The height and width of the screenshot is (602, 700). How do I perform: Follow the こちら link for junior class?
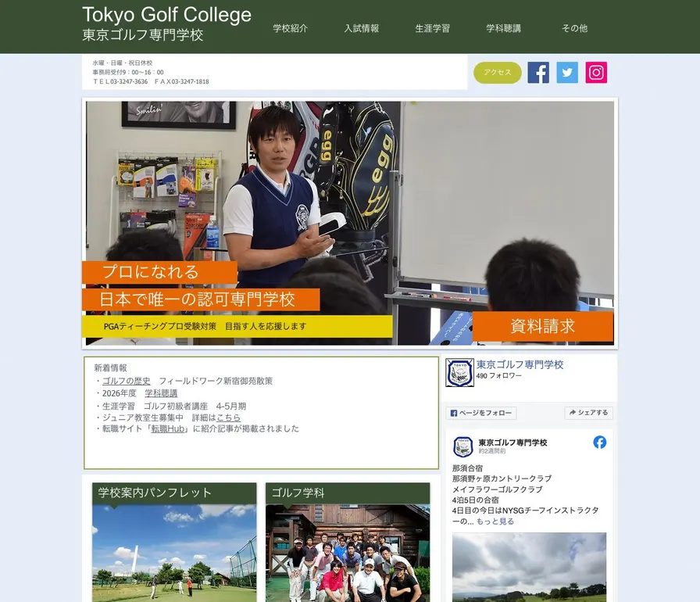(229, 417)
